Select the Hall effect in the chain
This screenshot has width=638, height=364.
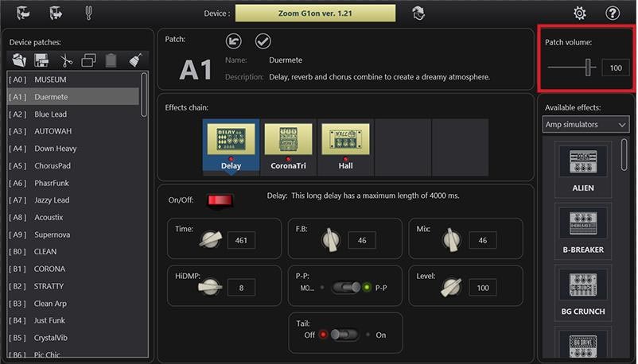[x=345, y=147]
